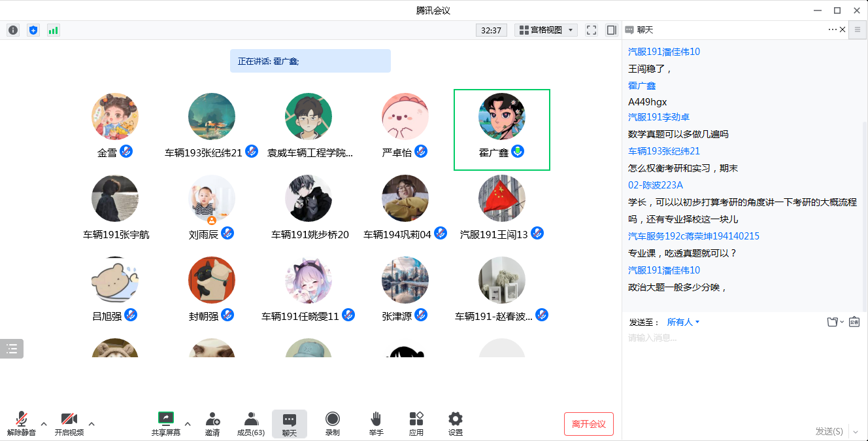Open the Members 成员(63) panel
Image resolution: width=868 pixels, height=441 pixels.
[250, 423]
